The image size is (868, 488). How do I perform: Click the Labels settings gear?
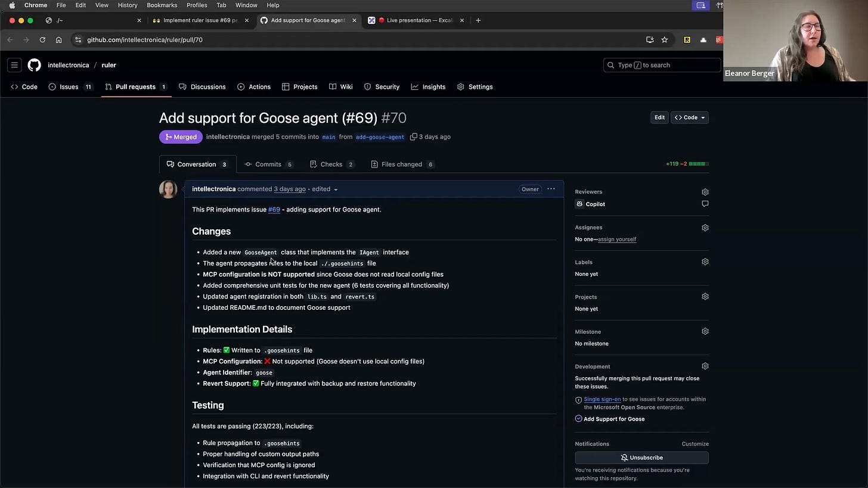[x=705, y=262]
